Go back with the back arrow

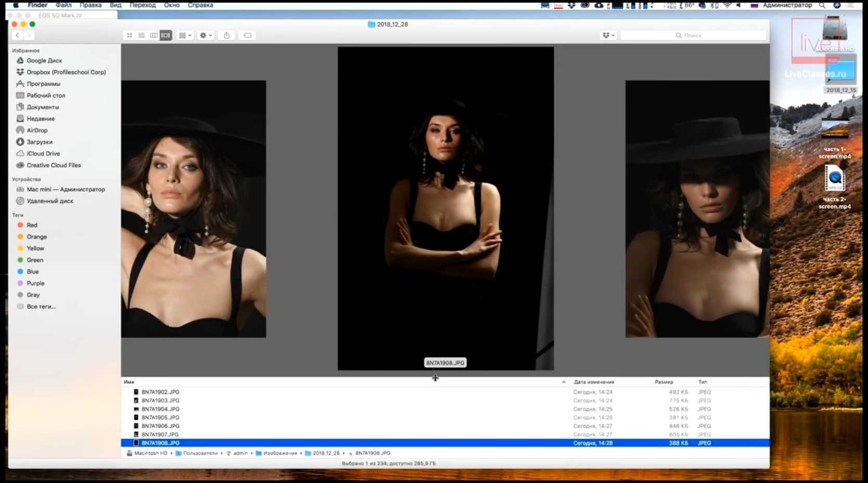click(x=17, y=35)
